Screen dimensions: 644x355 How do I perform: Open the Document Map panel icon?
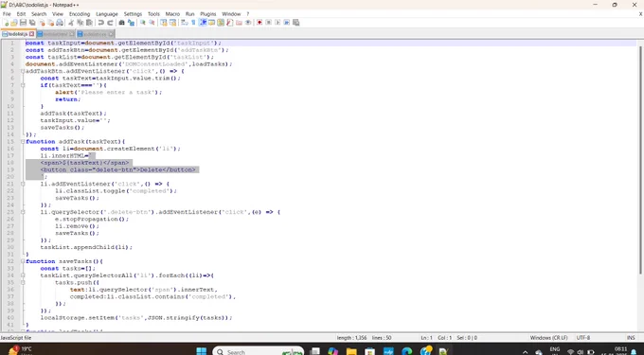[220, 22]
